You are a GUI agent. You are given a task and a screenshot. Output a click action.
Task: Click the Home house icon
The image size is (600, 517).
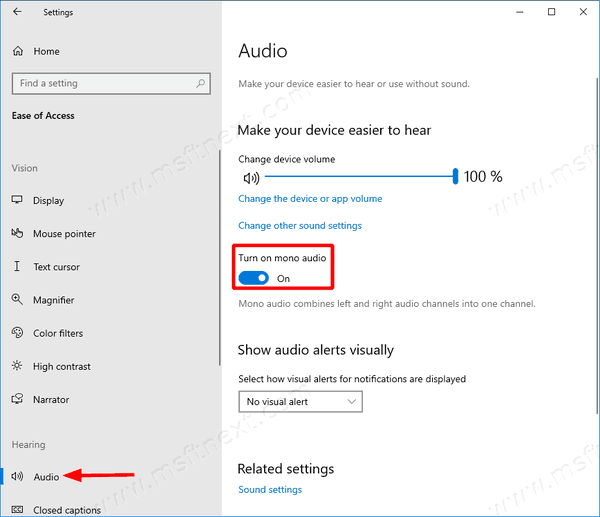pos(18,51)
